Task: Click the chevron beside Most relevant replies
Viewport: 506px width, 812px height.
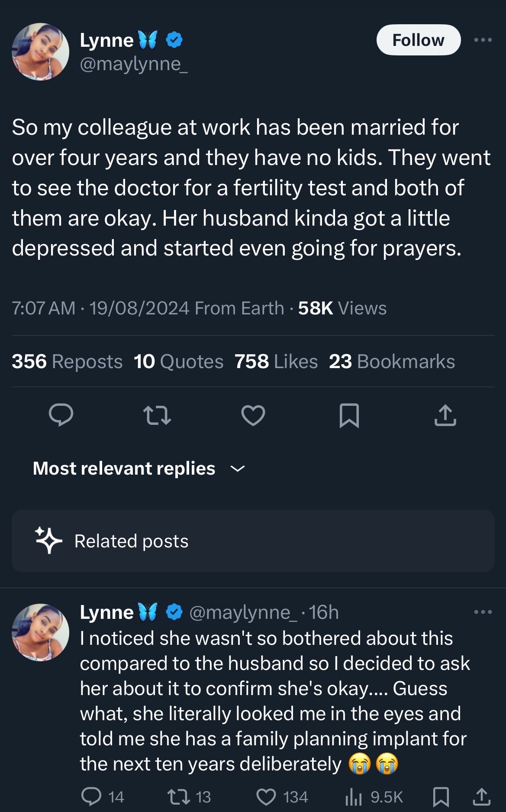Action: coord(238,469)
